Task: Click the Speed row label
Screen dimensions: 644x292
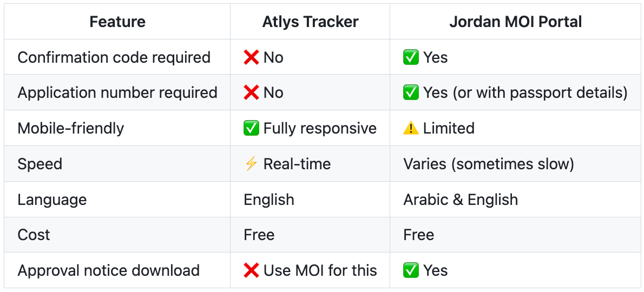Action: click(x=40, y=164)
